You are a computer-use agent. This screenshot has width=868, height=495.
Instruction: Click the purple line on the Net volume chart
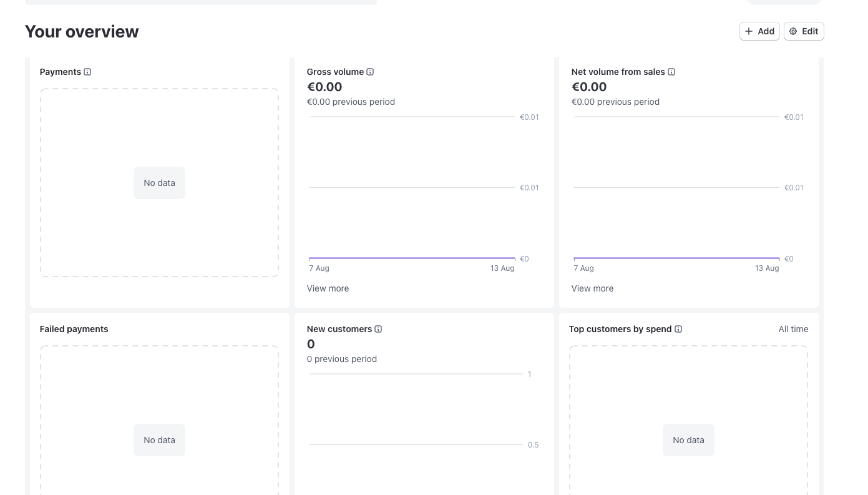(676, 257)
